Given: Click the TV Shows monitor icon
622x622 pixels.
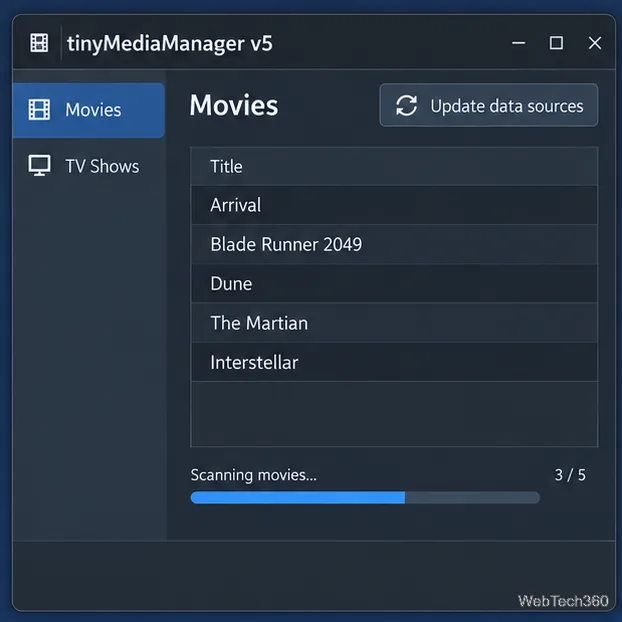Looking at the screenshot, I should (x=39, y=165).
